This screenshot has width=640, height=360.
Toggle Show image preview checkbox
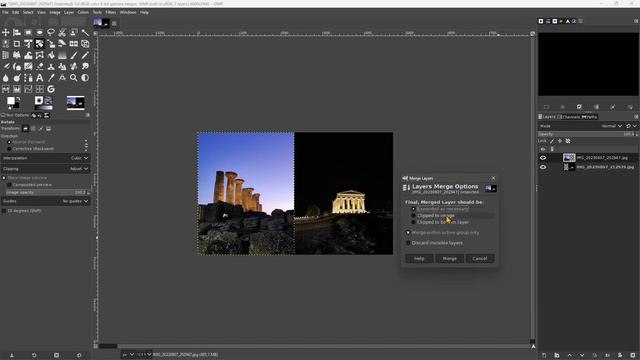(x=24, y=178)
